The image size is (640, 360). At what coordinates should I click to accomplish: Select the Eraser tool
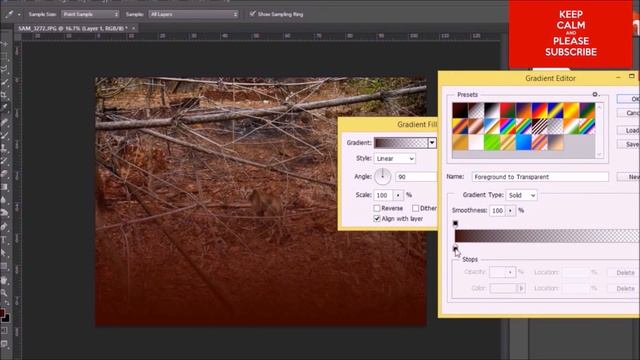[x=4, y=174]
